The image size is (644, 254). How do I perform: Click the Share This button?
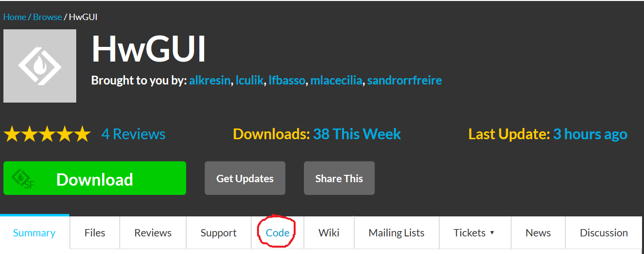tap(339, 178)
